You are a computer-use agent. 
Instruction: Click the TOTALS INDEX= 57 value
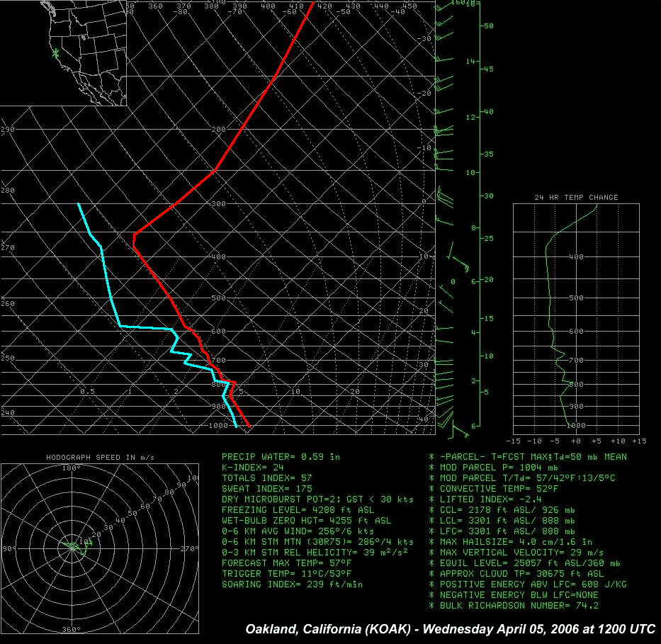click(x=267, y=478)
